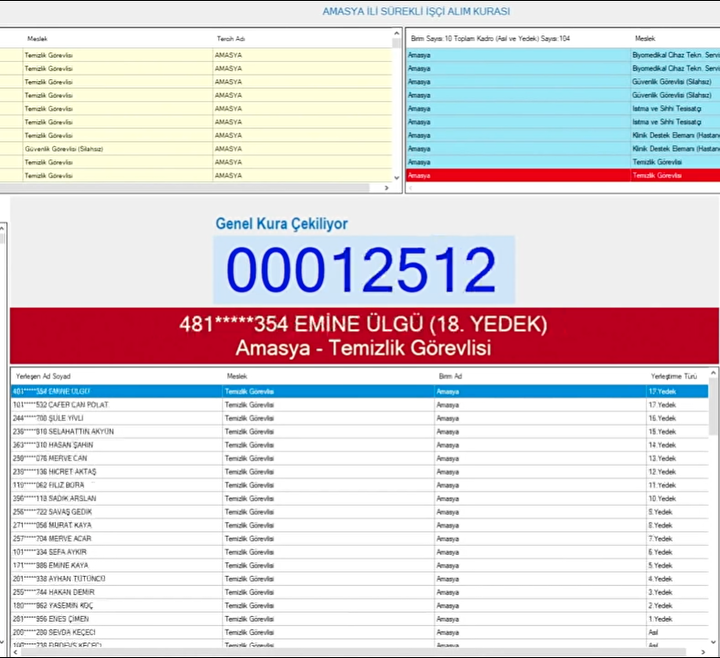Select HAKAN DEMİR row
The width and height of the screenshot is (720, 658).
click(359, 592)
